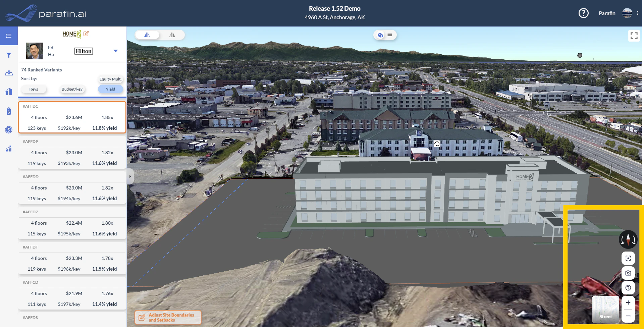This screenshot has height=329, width=644.
Task: Switch to flat 2D view mode
Action: pos(390,35)
